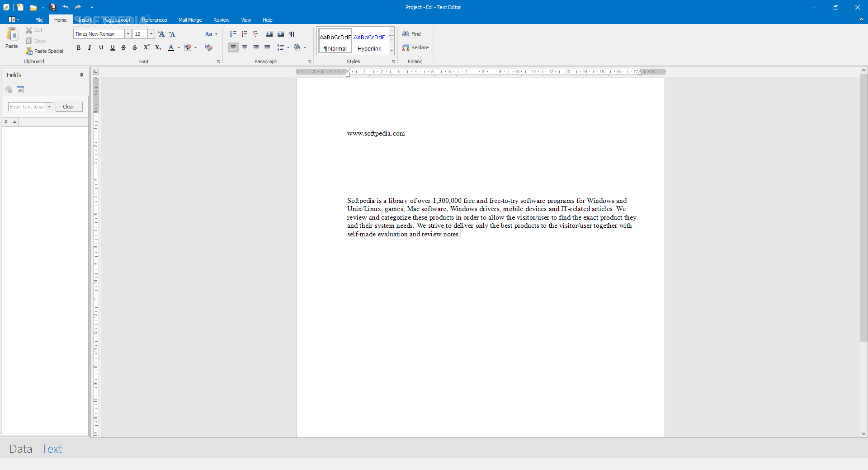Insert a numbered list

tap(245, 34)
